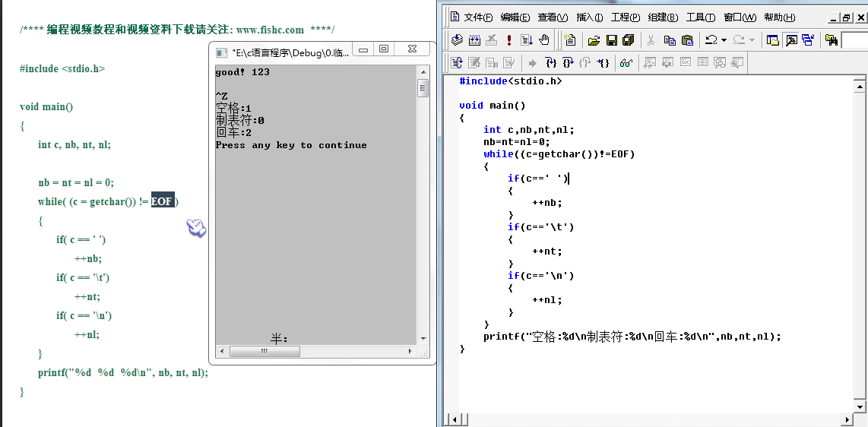Screen dimensions: 868x427
Task: Open the 窗口(W) menu
Action: tap(740, 17)
